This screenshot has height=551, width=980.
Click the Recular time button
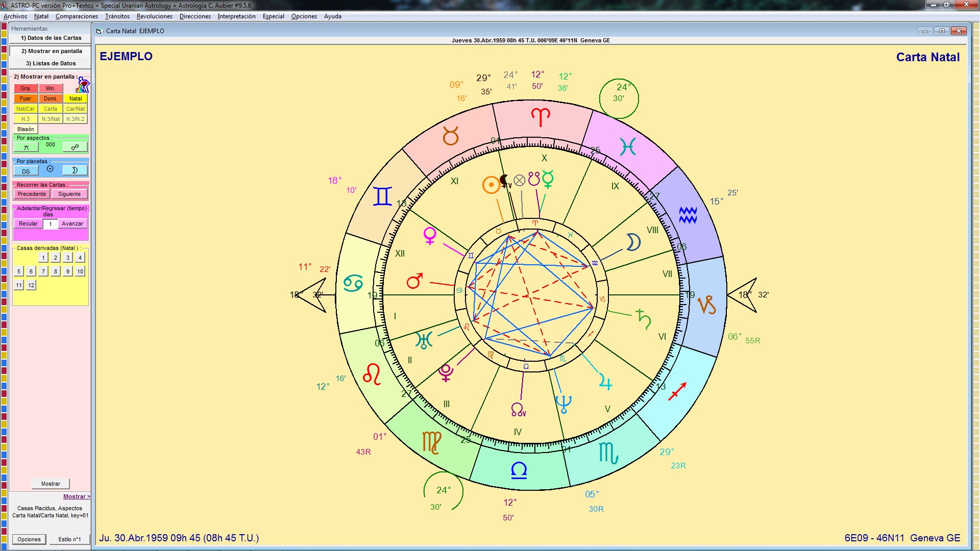coord(28,223)
